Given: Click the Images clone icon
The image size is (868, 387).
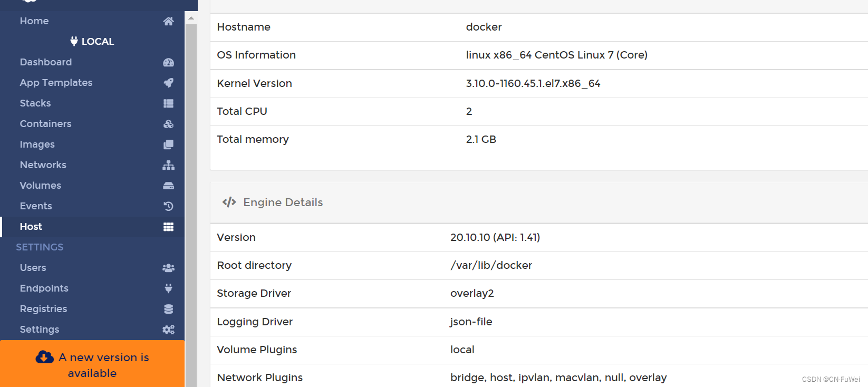Looking at the screenshot, I should (x=168, y=144).
